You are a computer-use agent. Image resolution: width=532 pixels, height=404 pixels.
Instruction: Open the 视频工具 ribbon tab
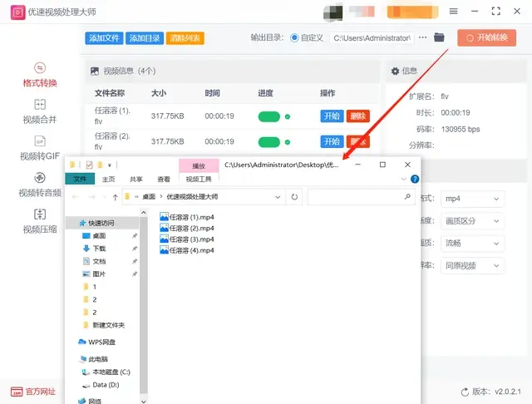199,179
